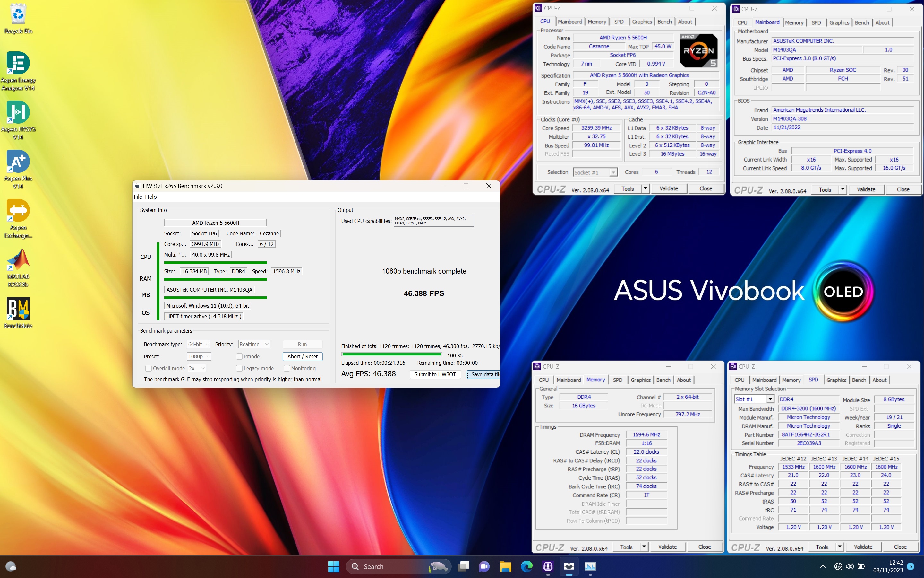Image resolution: width=924 pixels, height=578 pixels.
Task: Open network settings from the system tray
Action: (x=838, y=566)
